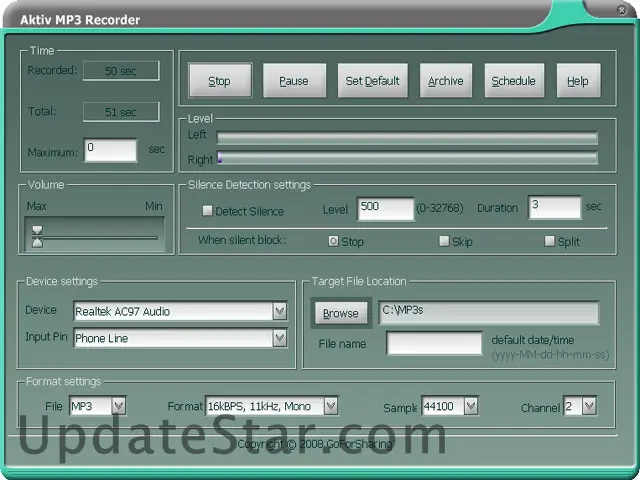This screenshot has height=480, width=640.
Task: Expand the Input Pin dropdown arrow
Action: [x=280, y=338]
